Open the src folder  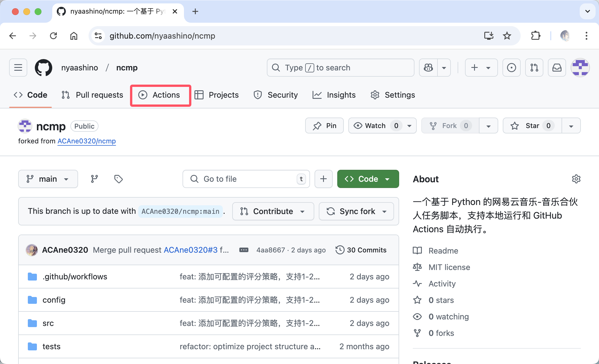(x=48, y=323)
